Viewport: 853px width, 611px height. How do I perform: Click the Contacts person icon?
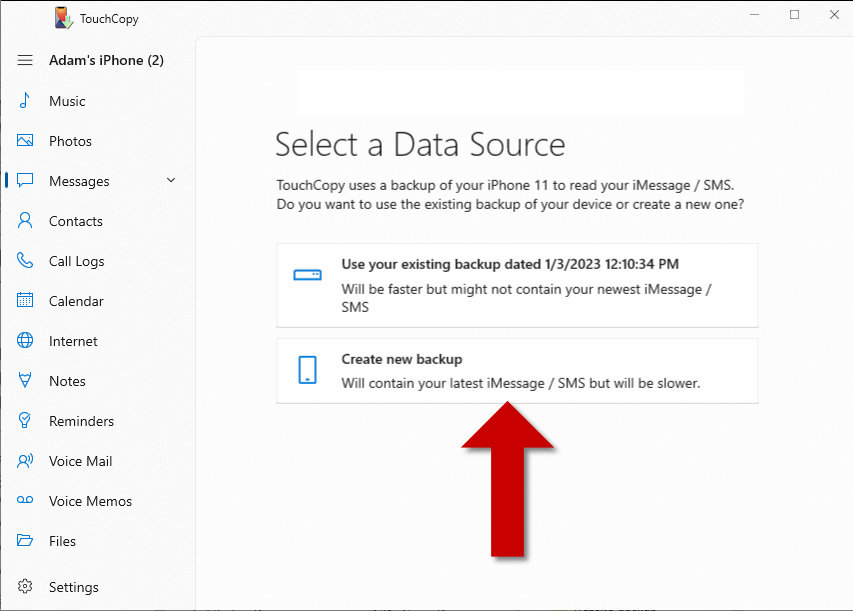point(25,220)
